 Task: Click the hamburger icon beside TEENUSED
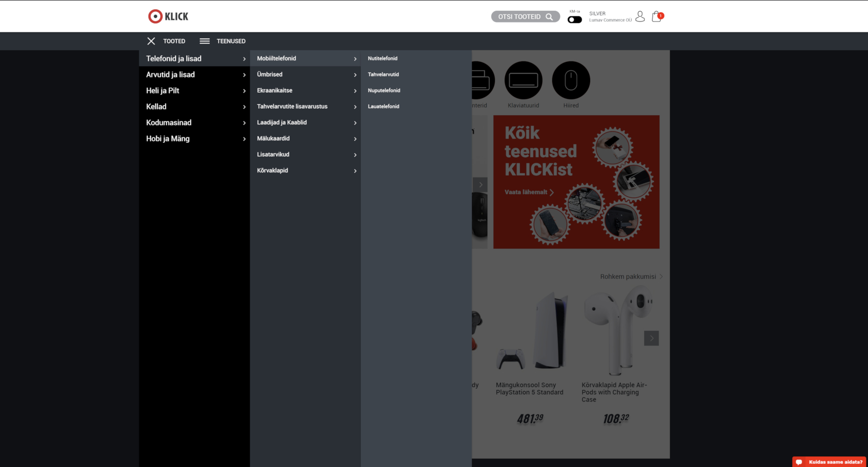pyautogui.click(x=205, y=41)
